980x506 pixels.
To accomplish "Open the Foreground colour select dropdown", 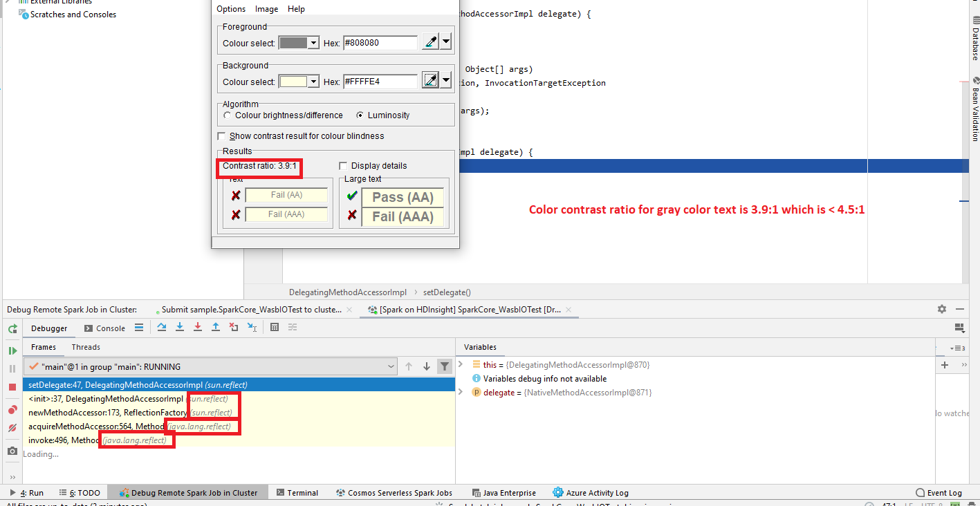I will [315, 42].
